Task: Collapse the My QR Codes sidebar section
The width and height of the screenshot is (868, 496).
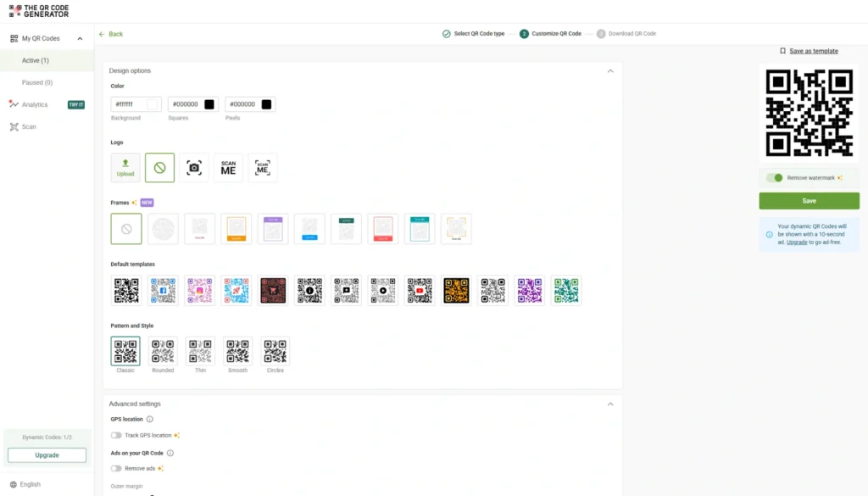Action: pos(81,37)
